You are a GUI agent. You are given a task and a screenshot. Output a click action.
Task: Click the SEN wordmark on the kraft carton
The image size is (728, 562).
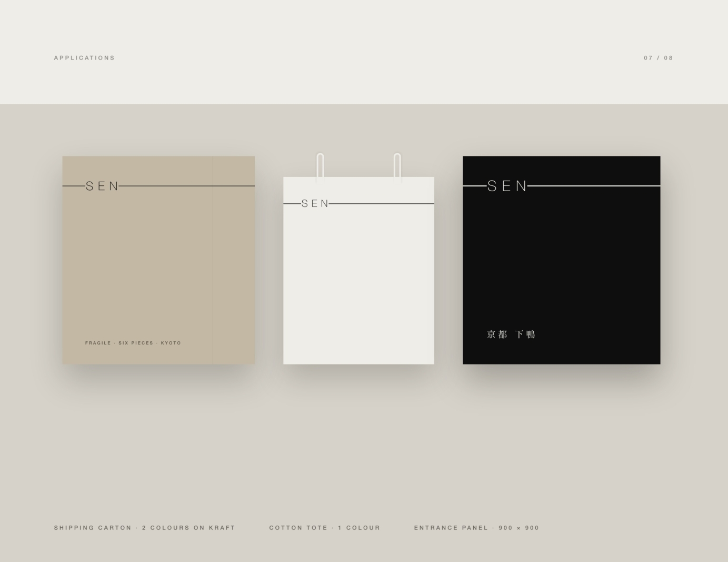point(103,186)
